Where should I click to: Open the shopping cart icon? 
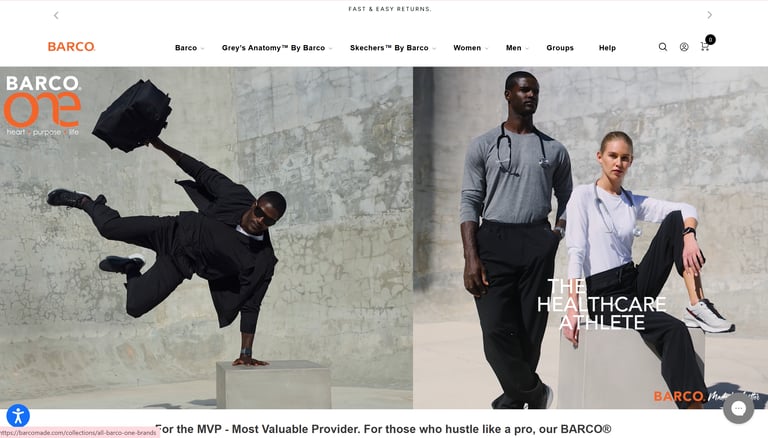pos(704,47)
